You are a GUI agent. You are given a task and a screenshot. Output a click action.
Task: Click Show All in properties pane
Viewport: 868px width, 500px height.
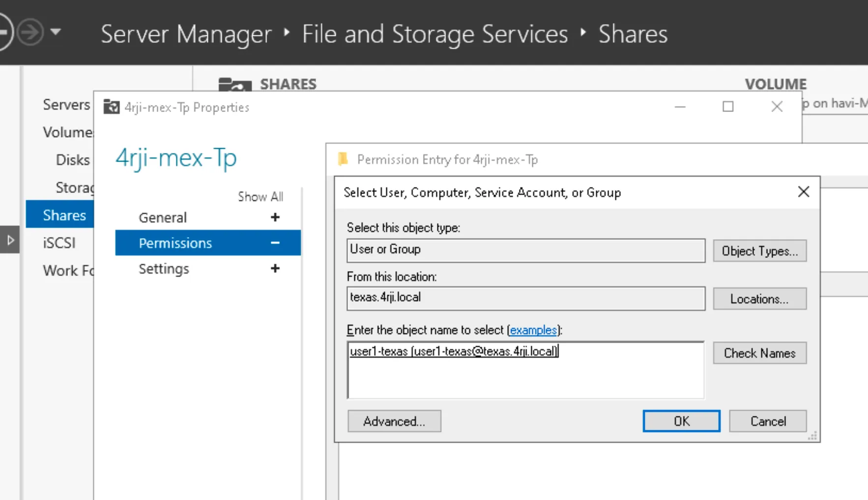(x=260, y=197)
